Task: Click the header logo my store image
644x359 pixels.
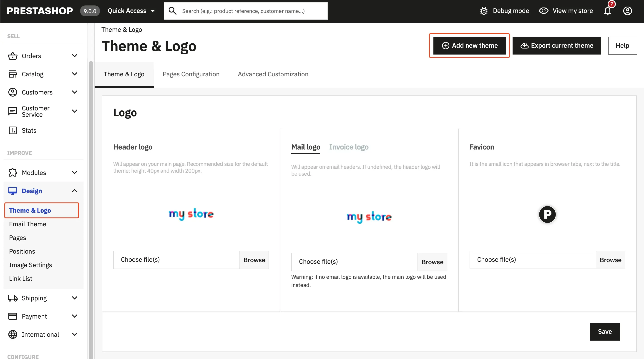Action: [191, 214]
